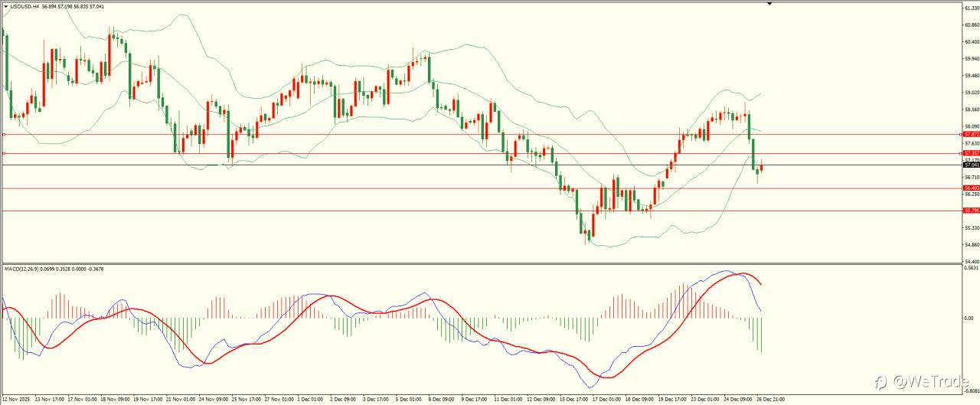Click the 55.795 red price label
This screenshot has width=980, height=405.
[x=972, y=211]
